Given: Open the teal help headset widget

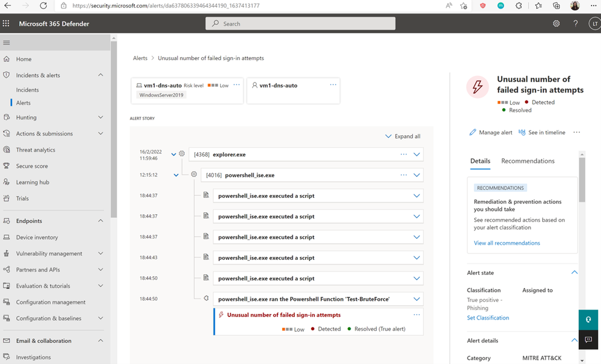Looking at the screenshot, I should tap(588, 319).
